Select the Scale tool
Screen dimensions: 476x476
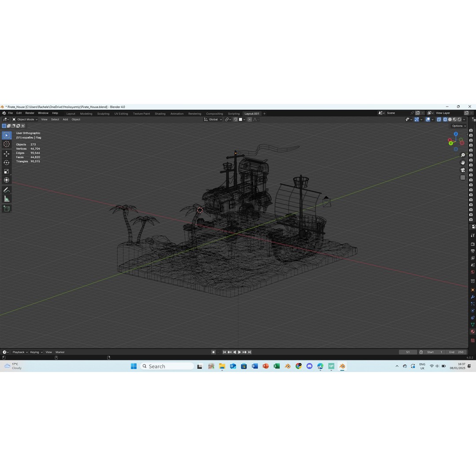click(x=6, y=171)
